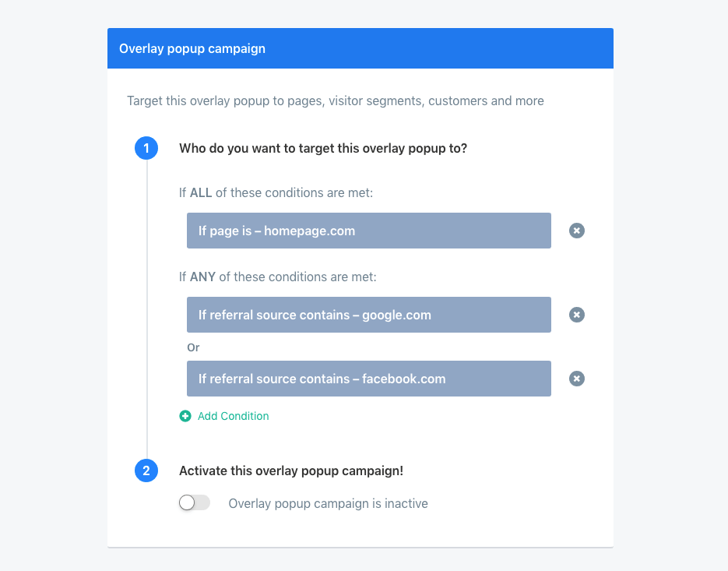Click the vertical line connecting the steps
This screenshot has height=571, width=728.
pos(146,312)
